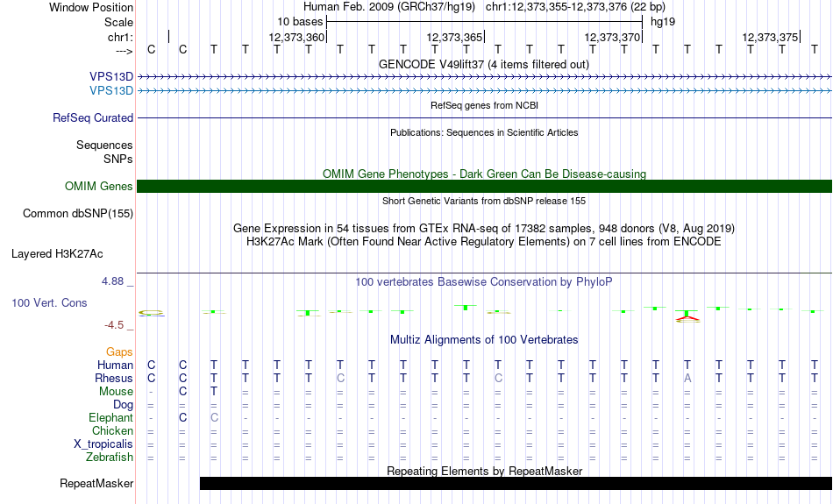This screenshot has width=833, height=504.
Task: Click the 100 Vert. Cons track label
Action: point(49,302)
